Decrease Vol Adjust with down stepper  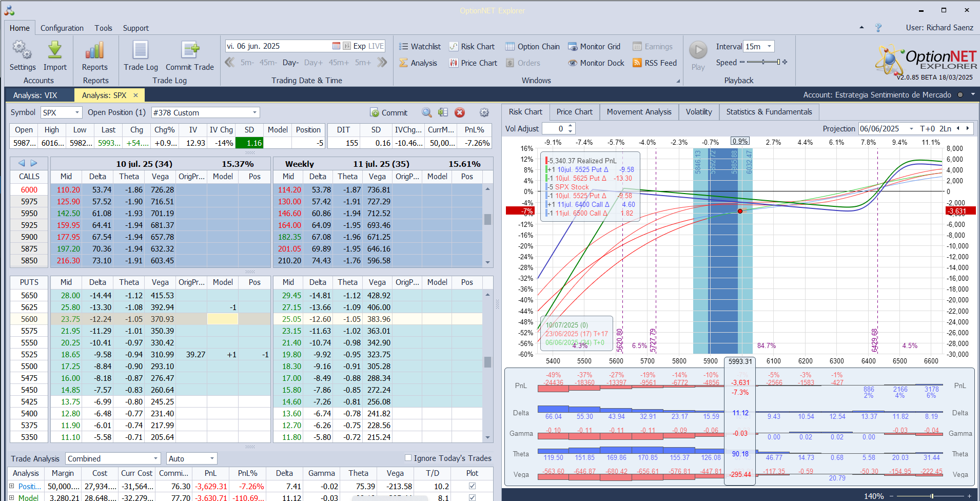point(571,131)
